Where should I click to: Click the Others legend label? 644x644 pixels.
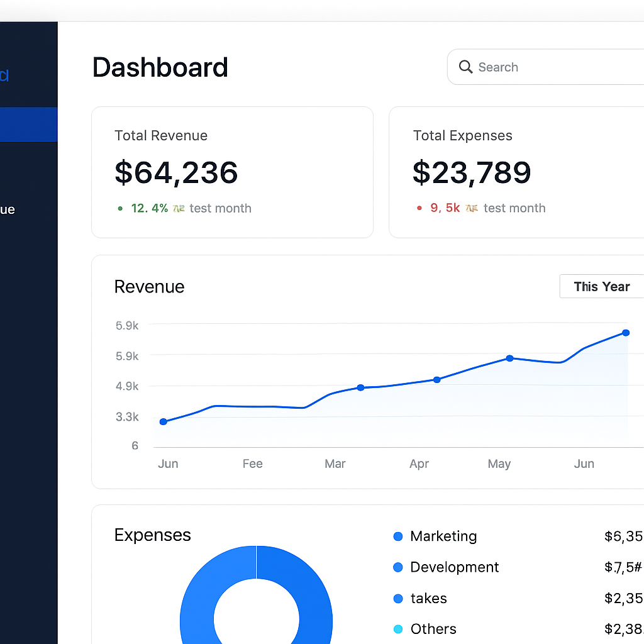click(x=433, y=629)
